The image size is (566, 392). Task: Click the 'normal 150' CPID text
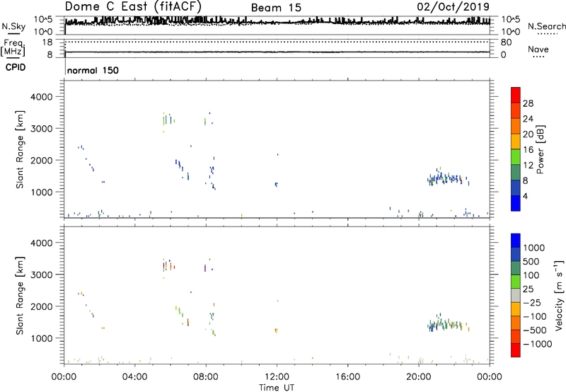(x=93, y=70)
